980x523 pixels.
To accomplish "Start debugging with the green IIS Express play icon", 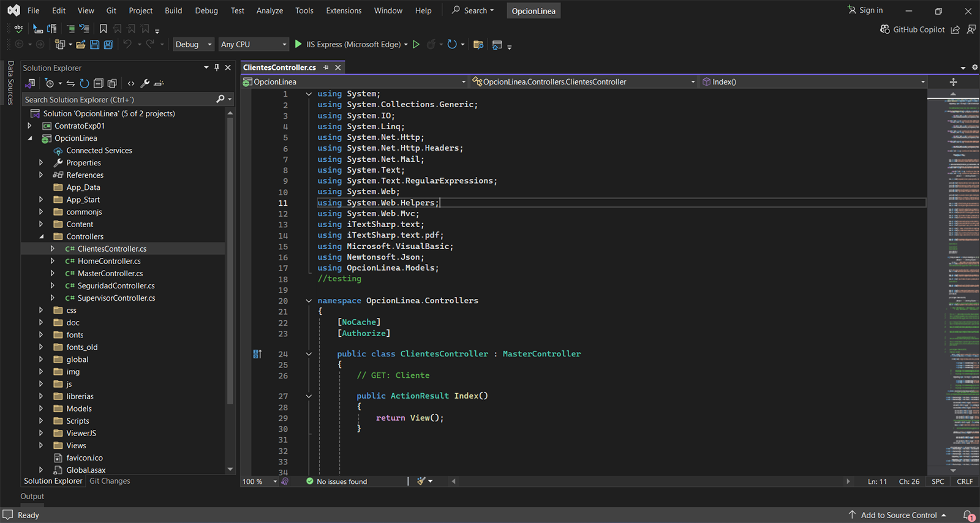I will tap(298, 44).
